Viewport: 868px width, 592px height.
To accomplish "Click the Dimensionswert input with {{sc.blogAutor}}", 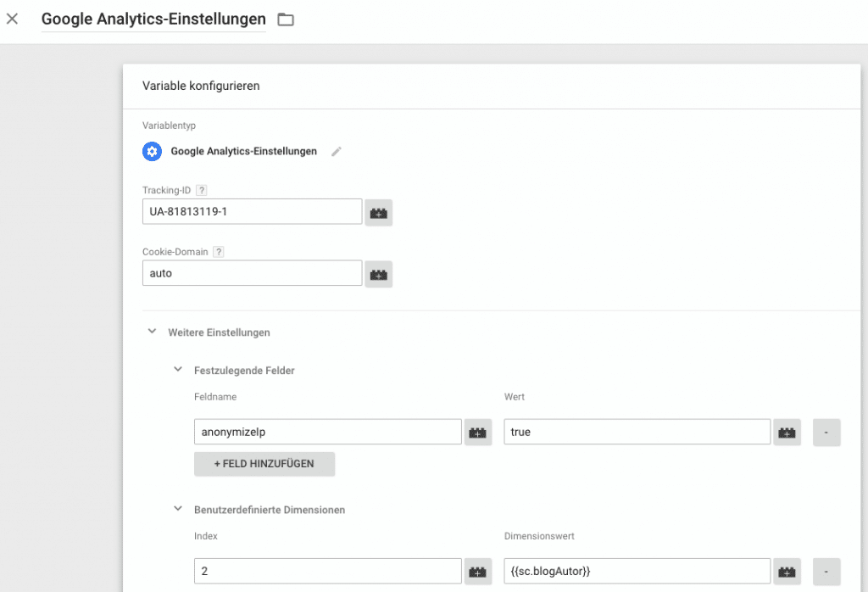I will (637, 571).
